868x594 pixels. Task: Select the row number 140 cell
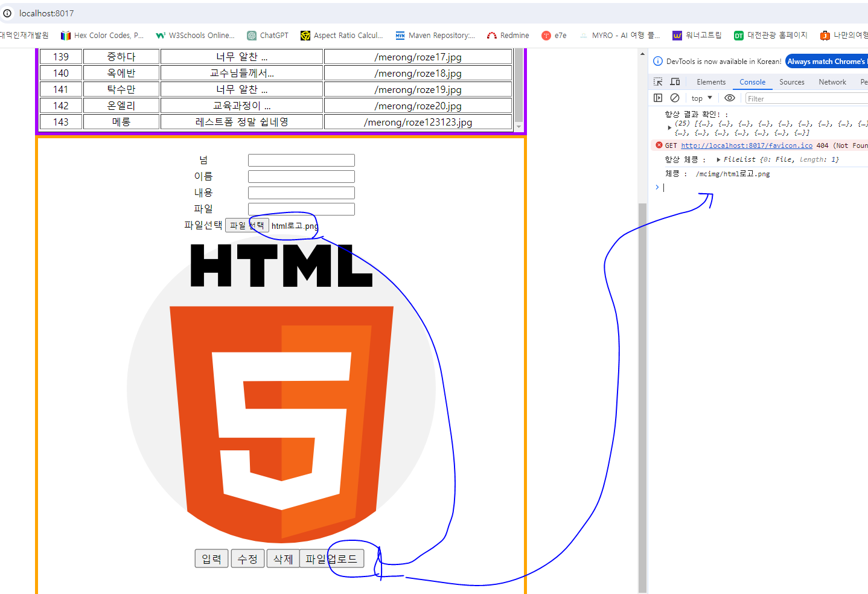(x=61, y=73)
